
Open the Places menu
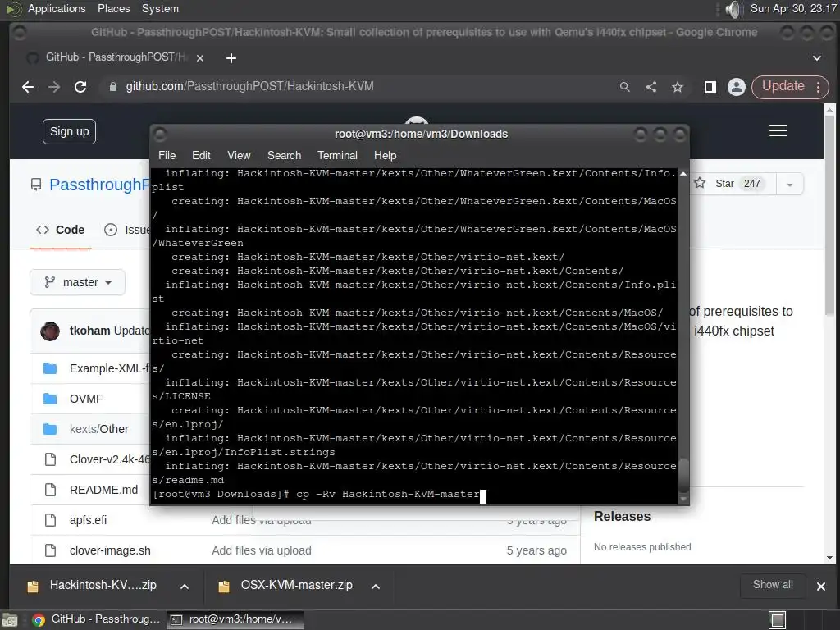113,9
